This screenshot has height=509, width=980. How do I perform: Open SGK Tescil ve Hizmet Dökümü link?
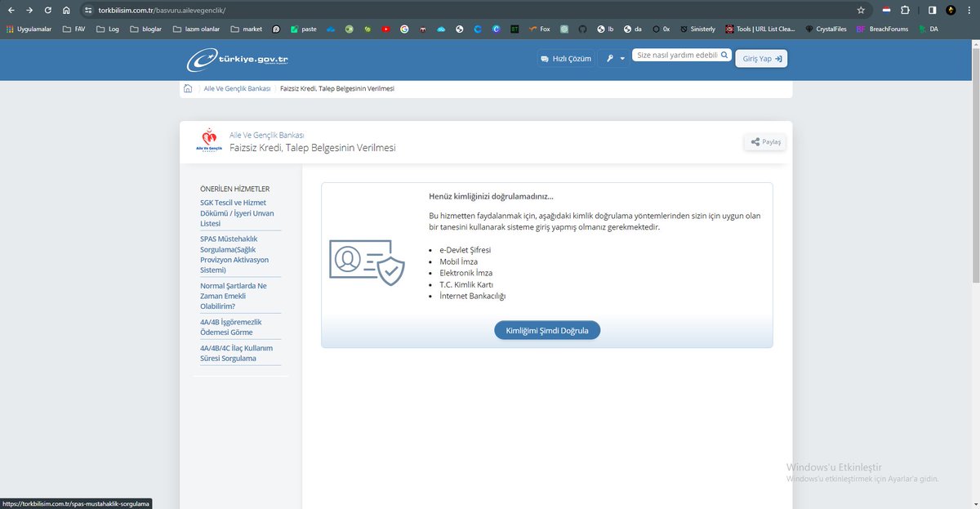238,212
